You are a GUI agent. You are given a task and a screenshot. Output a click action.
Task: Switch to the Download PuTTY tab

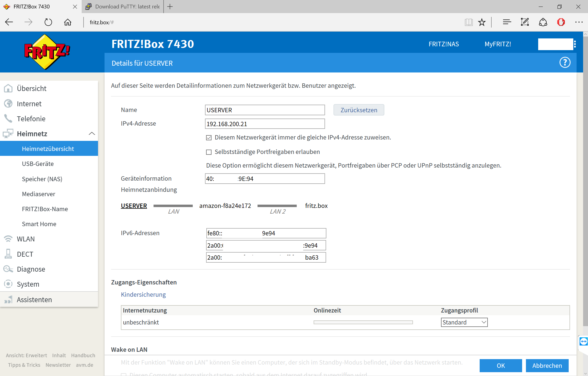click(122, 7)
